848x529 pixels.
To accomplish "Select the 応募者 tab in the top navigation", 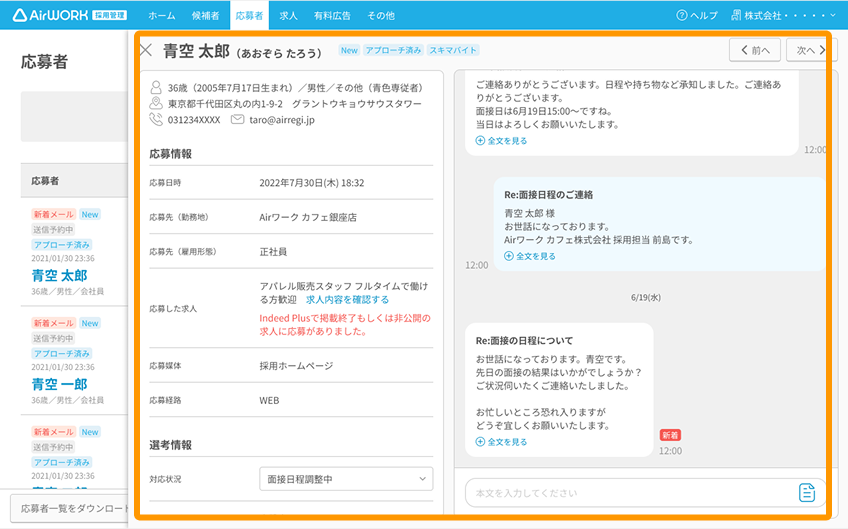I will point(249,15).
